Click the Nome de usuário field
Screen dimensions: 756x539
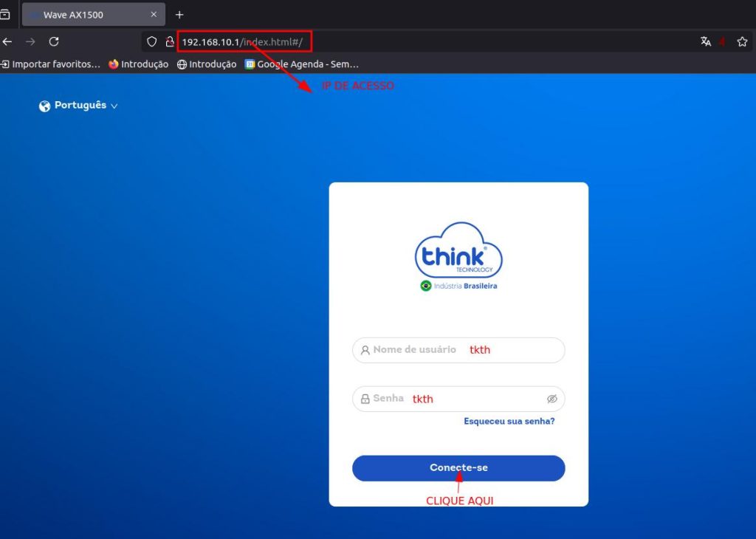tap(458, 350)
